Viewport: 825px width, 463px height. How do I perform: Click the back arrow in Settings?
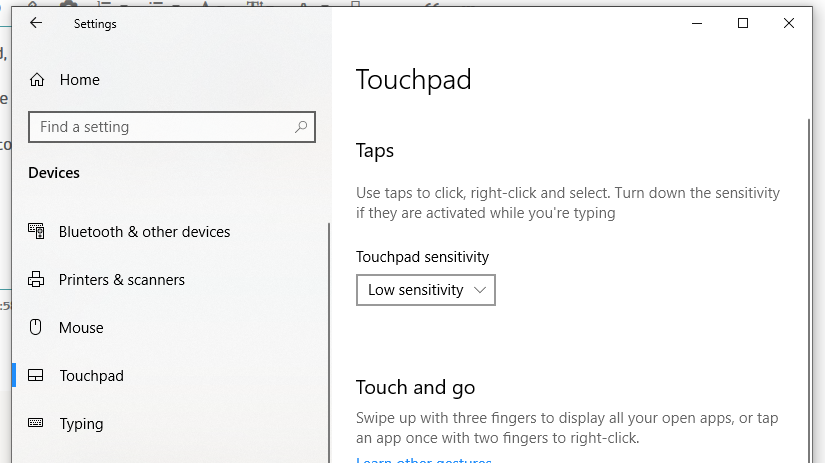coord(36,23)
